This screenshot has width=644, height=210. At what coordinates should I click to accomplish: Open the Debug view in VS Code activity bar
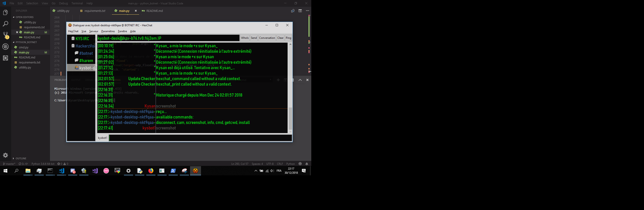coord(5,47)
